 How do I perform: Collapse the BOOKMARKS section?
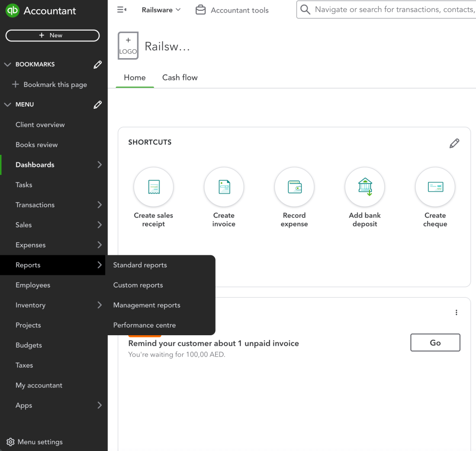click(x=7, y=64)
